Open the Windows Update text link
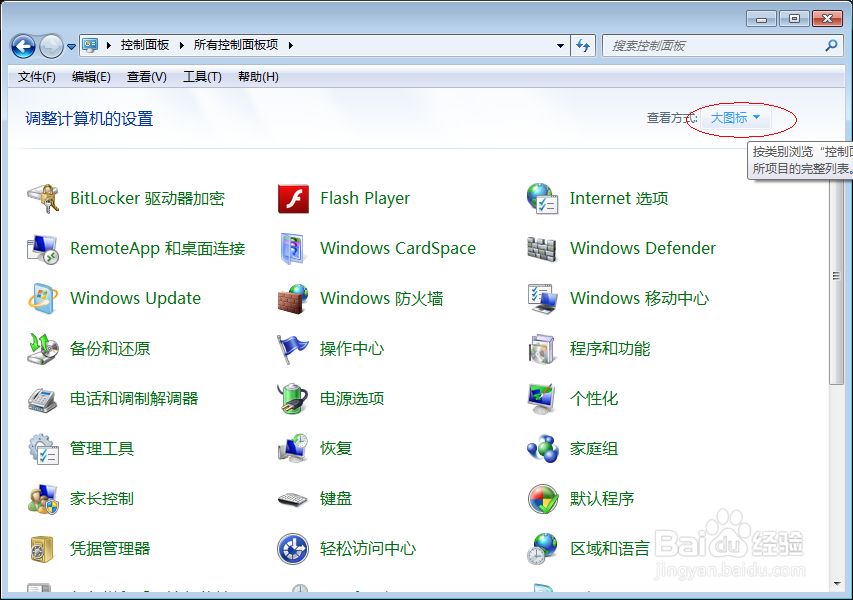853x600 pixels. tap(135, 299)
